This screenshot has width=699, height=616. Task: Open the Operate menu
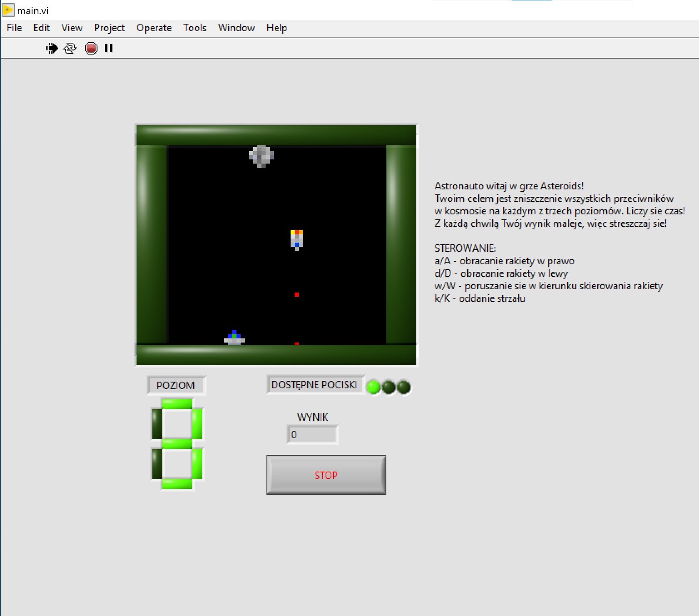click(x=154, y=27)
